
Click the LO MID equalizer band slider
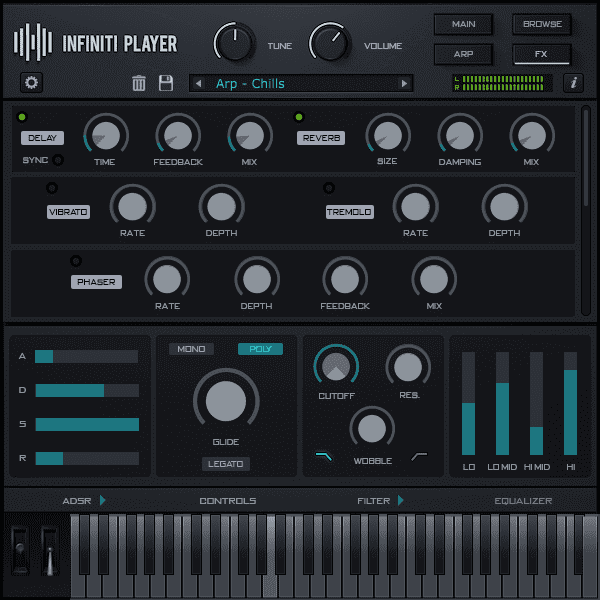[x=502, y=403]
